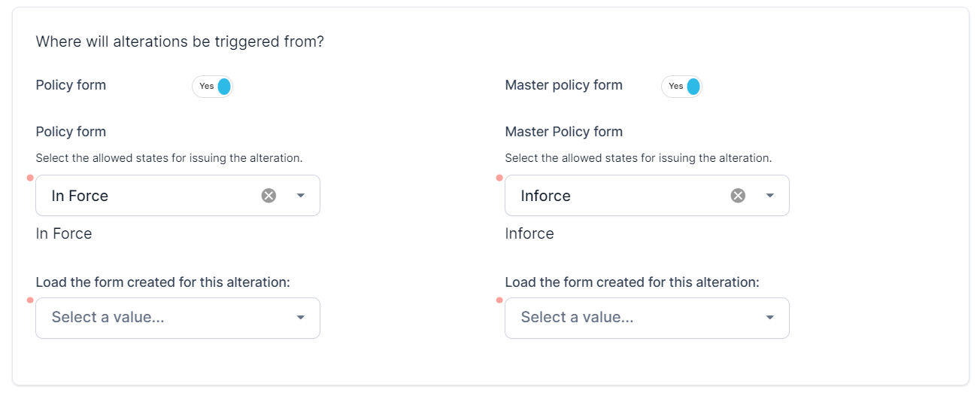This screenshot has height=393, width=980.
Task: Click the 'Master Policy form' section heading
Action: click(563, 132)
